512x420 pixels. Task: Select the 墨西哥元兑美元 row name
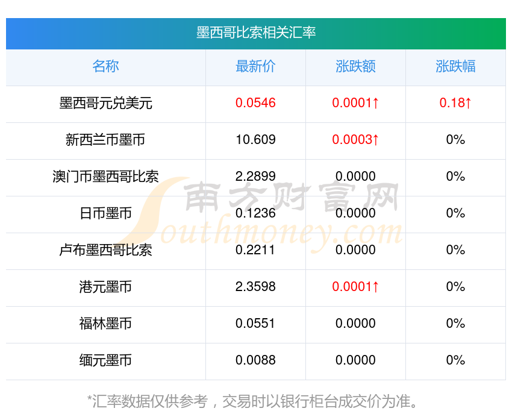(105, 103)
